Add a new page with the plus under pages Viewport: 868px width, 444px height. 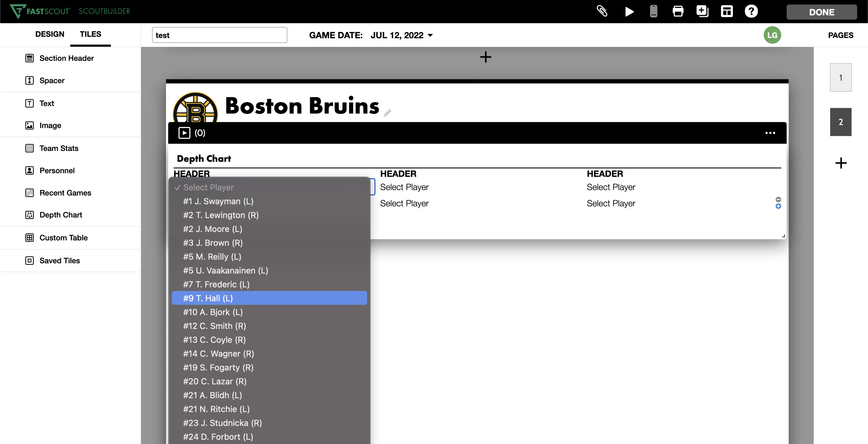[841, 163]
